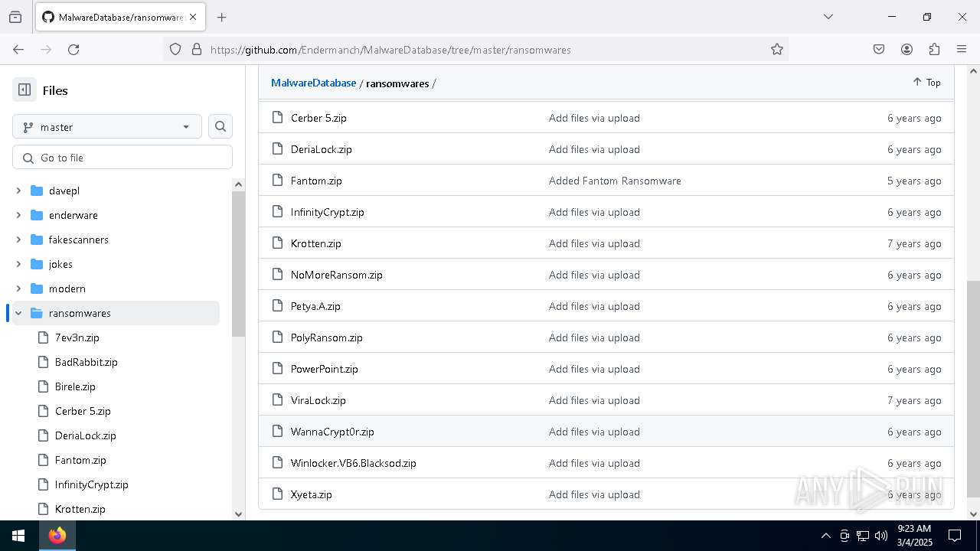The height and width of the screenshot is (551, 980).
Task: Focus the Go to file field
Action: 122,158
